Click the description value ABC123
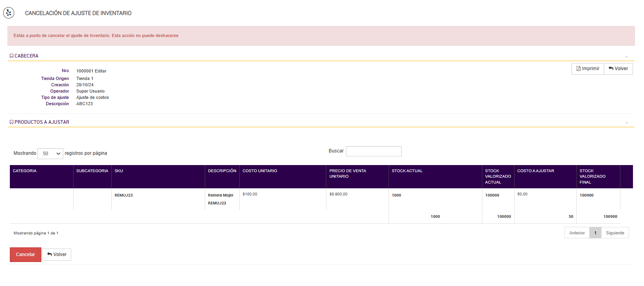Image resolution: width=644 pixels, height=286 pixels. [85, 104]
